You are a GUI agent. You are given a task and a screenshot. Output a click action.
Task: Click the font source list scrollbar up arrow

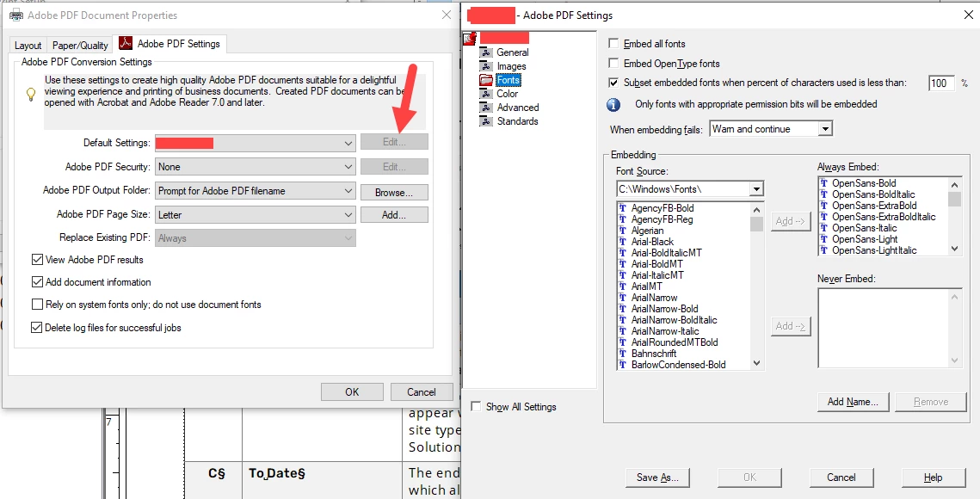click(756, 210)
